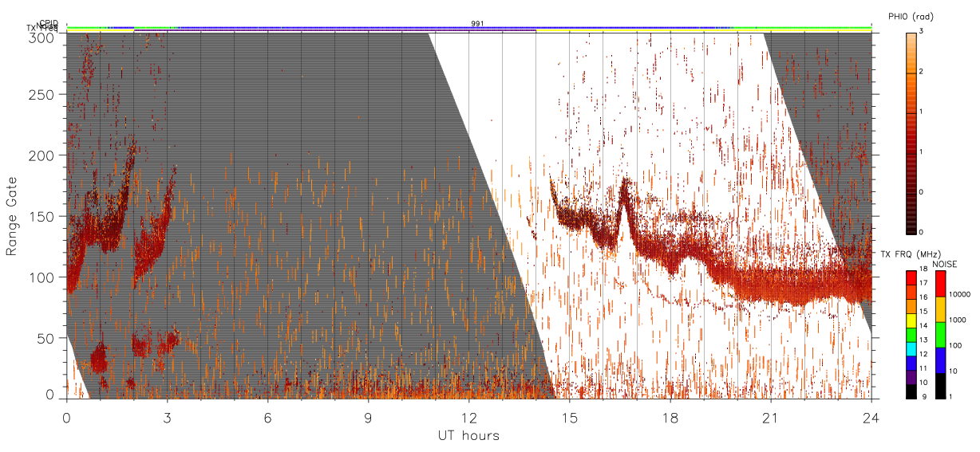The height and width of the screenshot is (452, 980).
Task: Click '17' on the TX FRQ scale
Action: [x=923, y=283]
